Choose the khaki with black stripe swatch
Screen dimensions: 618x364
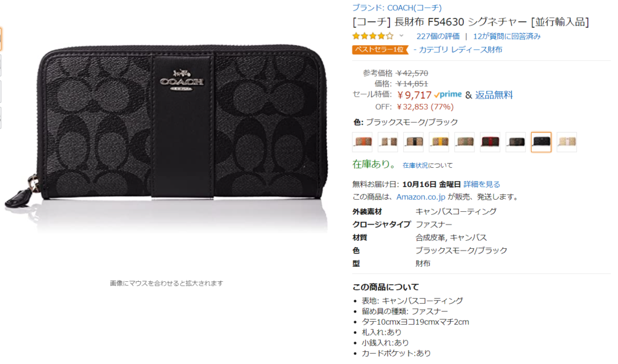(x=413, y=142)
